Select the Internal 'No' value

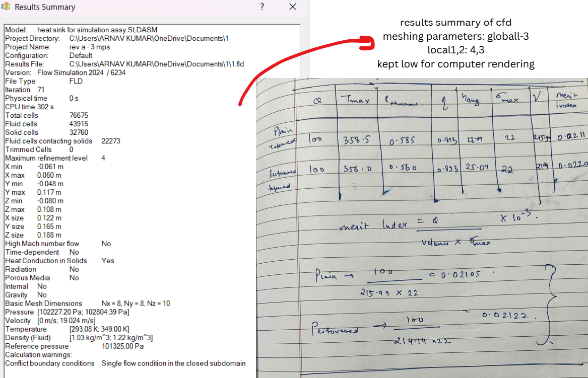point(42,286)
